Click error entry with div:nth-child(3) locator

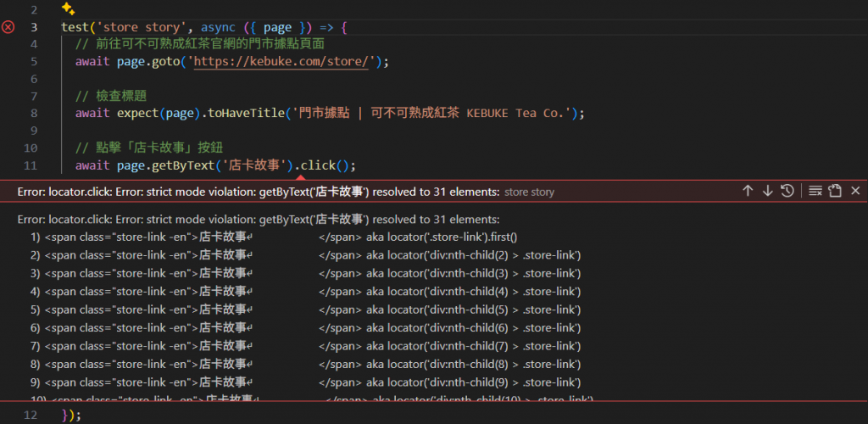point(305,273)
